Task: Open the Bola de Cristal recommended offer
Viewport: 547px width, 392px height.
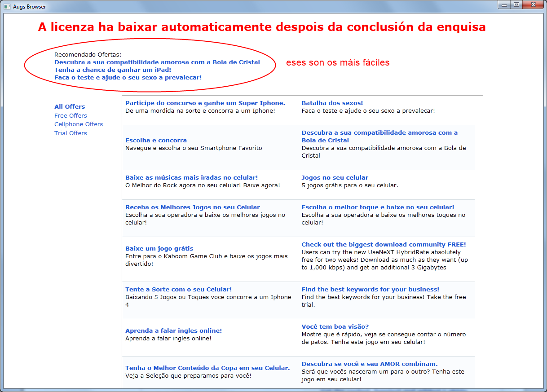Action: (157, 62)
